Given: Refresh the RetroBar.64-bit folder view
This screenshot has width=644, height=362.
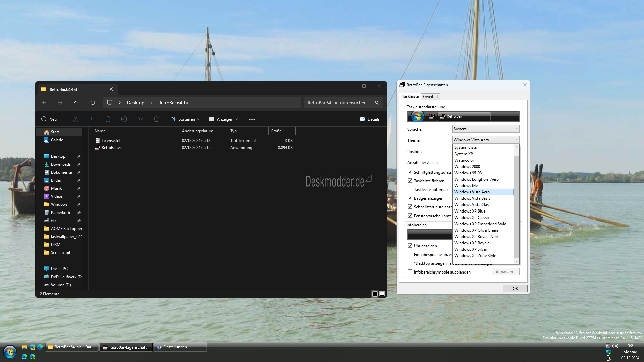Looking at the screenshot, I should [93, 103].
